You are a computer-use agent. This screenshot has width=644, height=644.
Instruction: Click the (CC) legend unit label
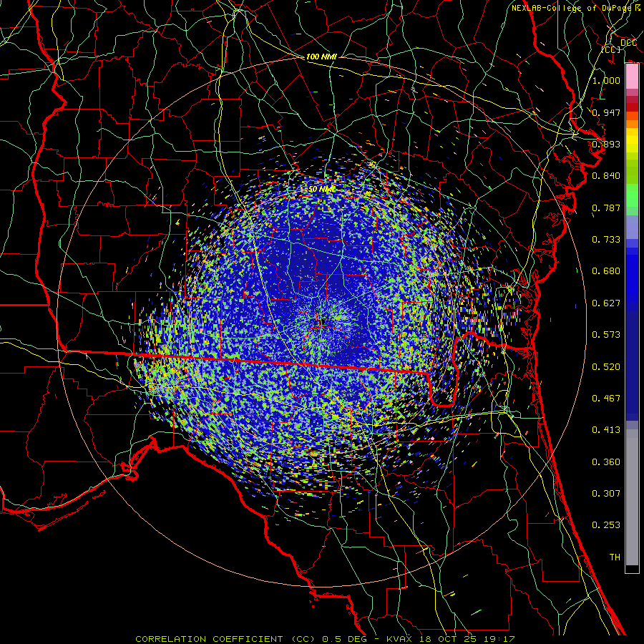coord(611,49)
